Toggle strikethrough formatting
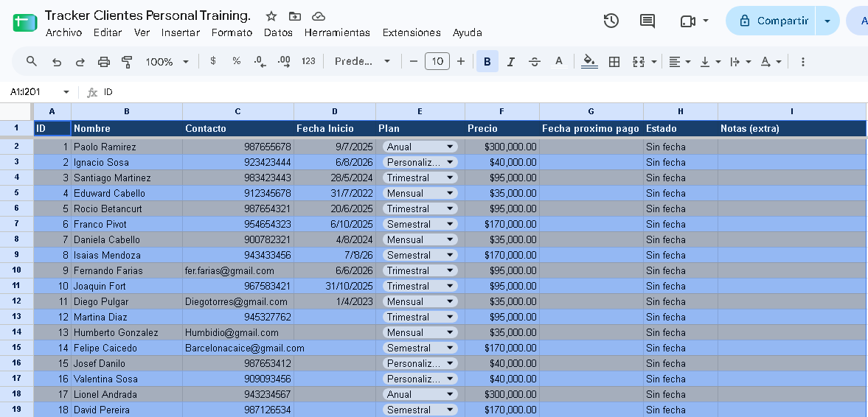 [535, 61]
